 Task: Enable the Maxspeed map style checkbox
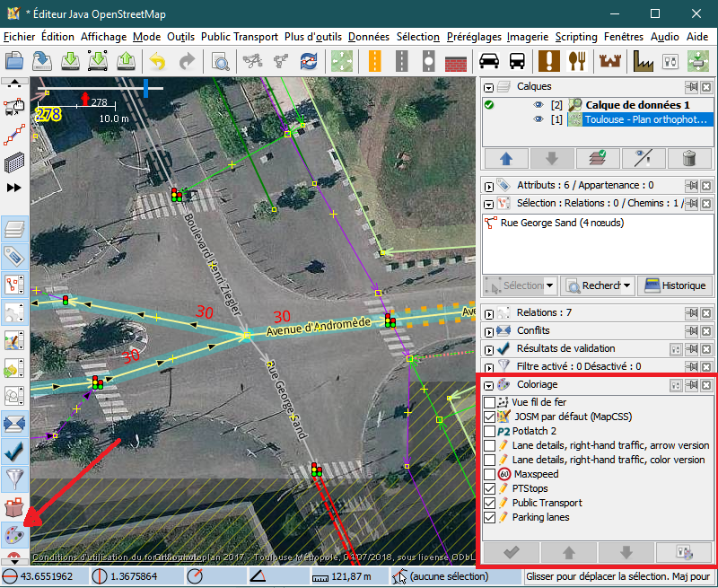489,474
